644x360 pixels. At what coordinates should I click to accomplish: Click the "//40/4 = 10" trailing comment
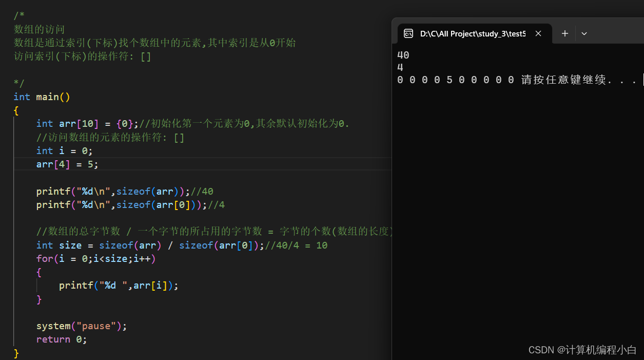(296, 245)
